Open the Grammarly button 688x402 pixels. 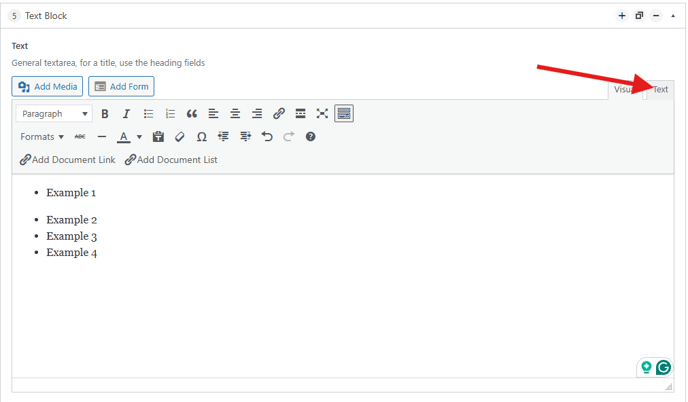(x=663, y=367)
